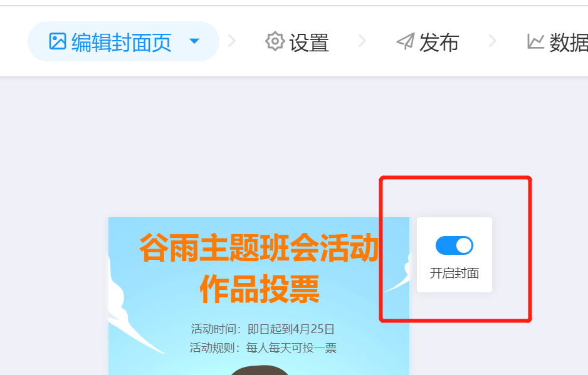Click the picture icon beside 编辑封面页

pyautogui.click(x=58, y=41)
